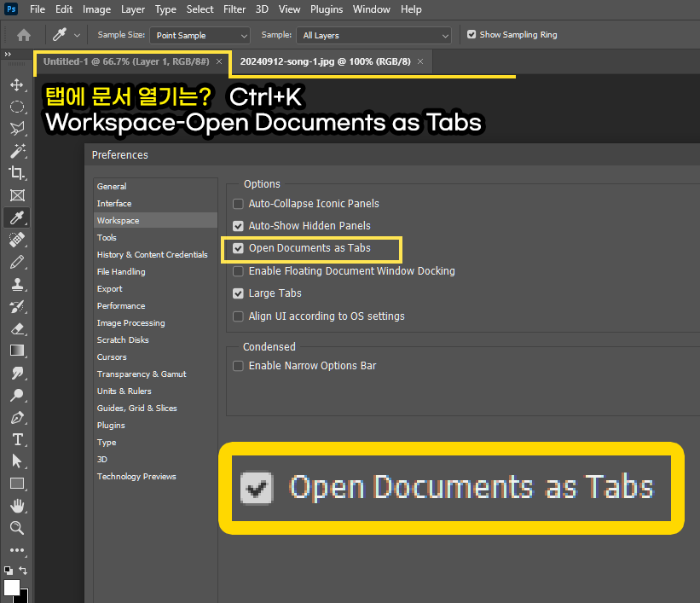Viewport: 700px width, 603px height.
Task: Select the Smudge tool
Action: [17, 373]
